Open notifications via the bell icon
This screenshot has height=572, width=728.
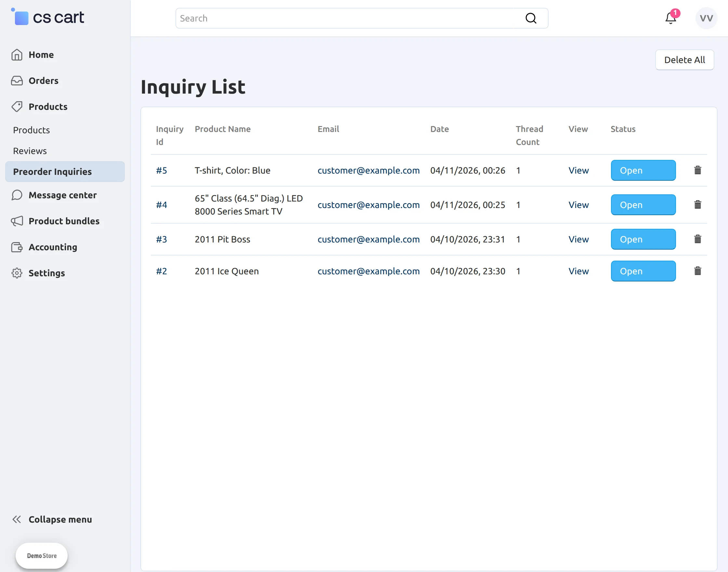point(670,19)
